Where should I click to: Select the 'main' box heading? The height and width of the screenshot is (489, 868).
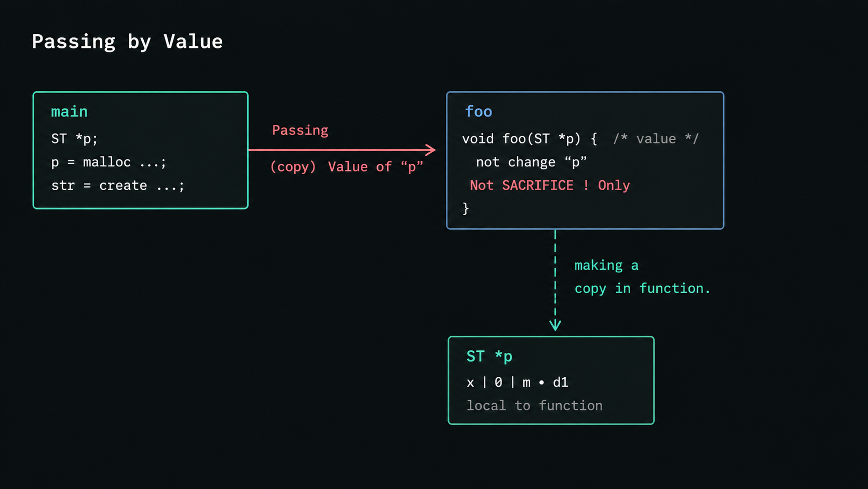coord(69,112)
